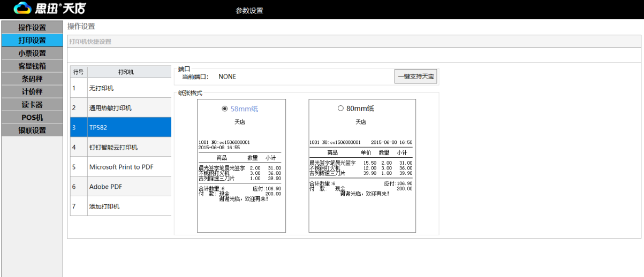Viewport: 644px width, 277px height.
Task: Select the 打印设置 sidebar tab
Action: [x=32, y=40]
